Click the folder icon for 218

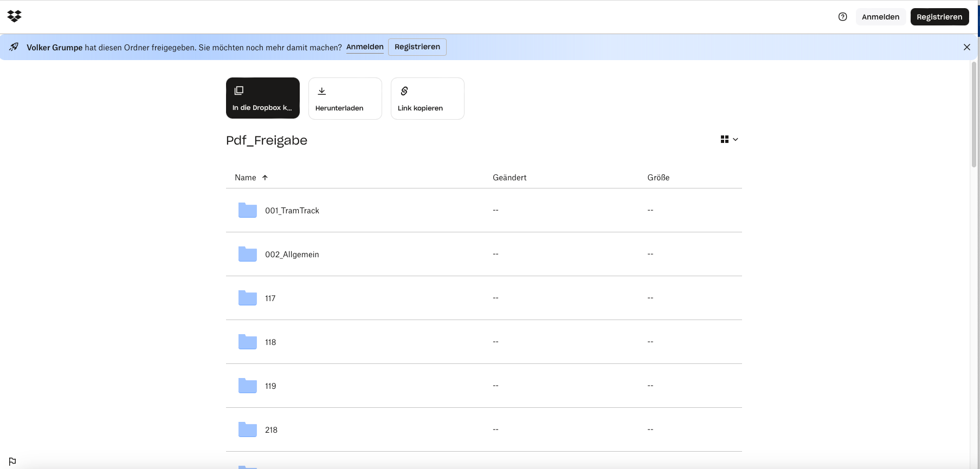coord(248,429)
